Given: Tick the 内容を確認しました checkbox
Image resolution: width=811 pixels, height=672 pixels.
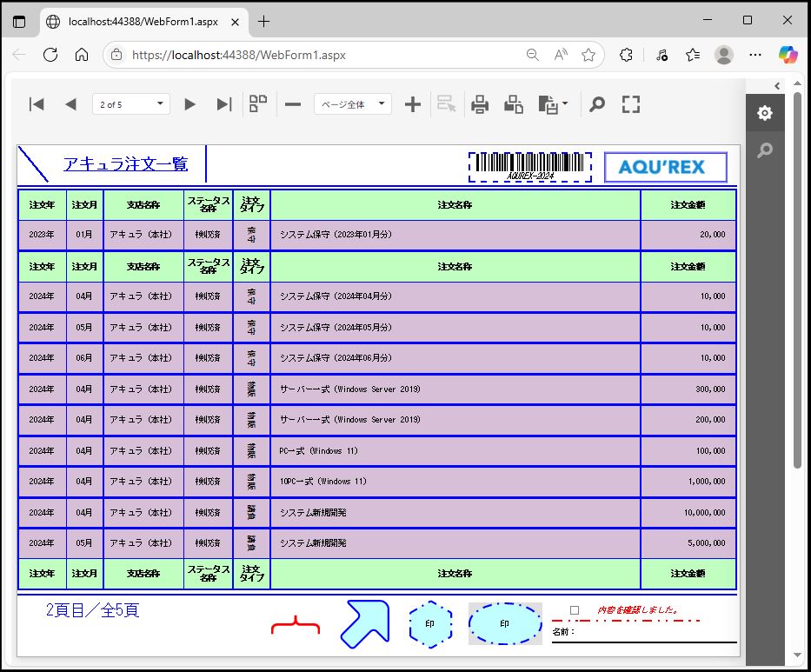Looking at the screenshot, I should tap(575, 610).
